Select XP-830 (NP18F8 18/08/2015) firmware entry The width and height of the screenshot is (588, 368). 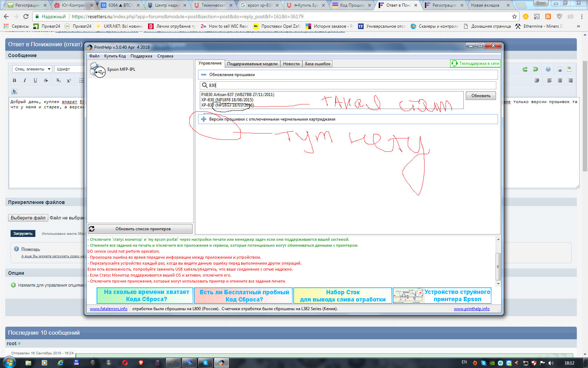[x=227, y=100]
